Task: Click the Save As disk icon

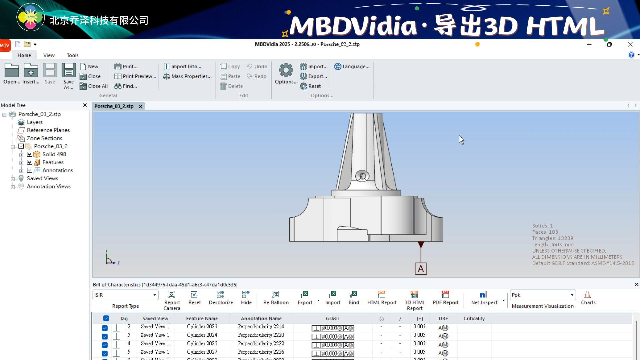Action: (x=69, y=71)
